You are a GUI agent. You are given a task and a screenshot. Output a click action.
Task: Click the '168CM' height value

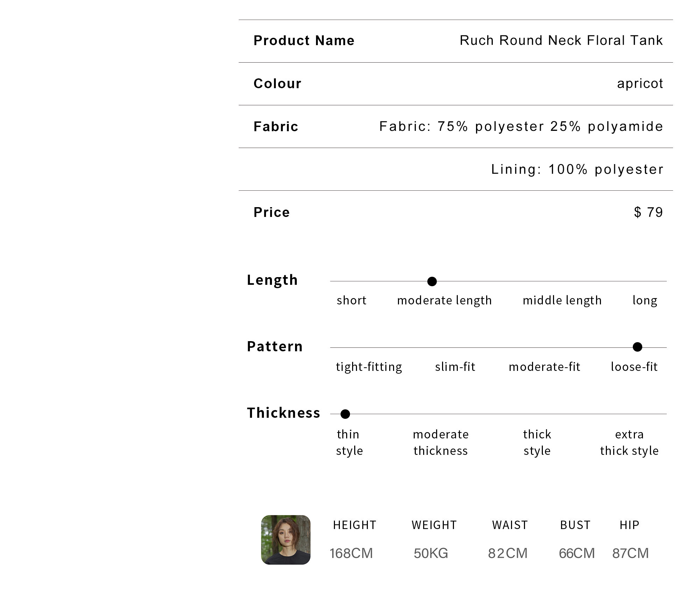click(351, 553)
